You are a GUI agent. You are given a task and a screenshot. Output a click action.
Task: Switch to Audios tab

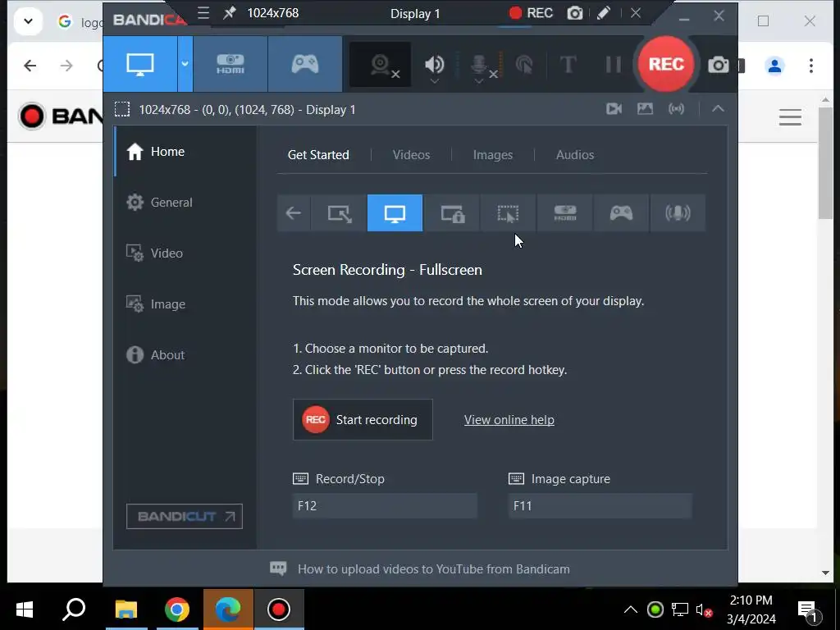(x=575, y=155)
